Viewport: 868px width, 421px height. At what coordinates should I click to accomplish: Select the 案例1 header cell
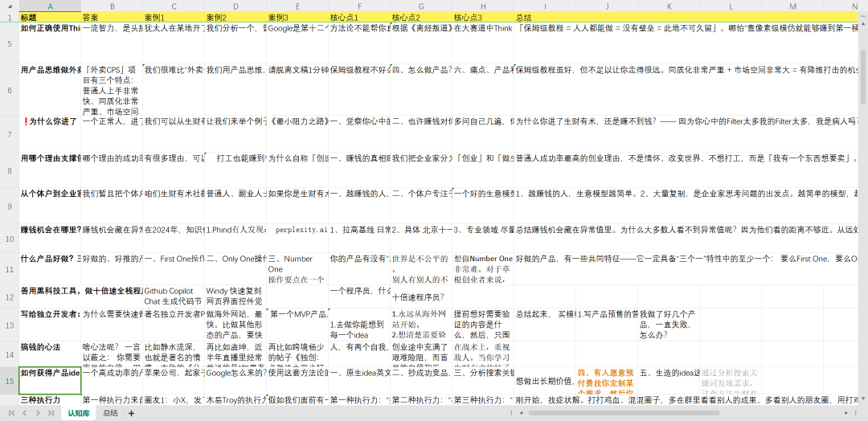coord(174,17)
